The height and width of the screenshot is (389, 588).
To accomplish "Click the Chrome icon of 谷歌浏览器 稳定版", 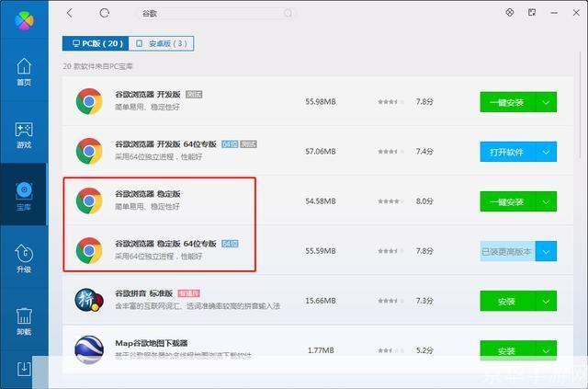I will (x=89, y=200).
